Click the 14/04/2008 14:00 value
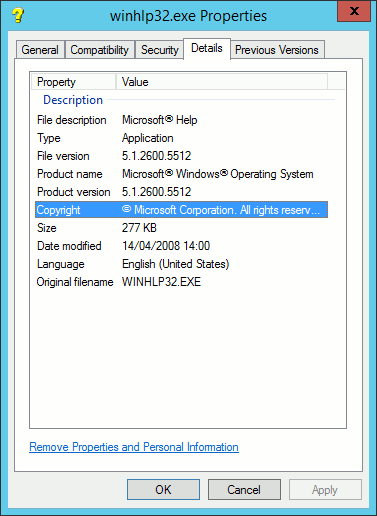Screen dimensions: 377x516 [x=166, y=246]
